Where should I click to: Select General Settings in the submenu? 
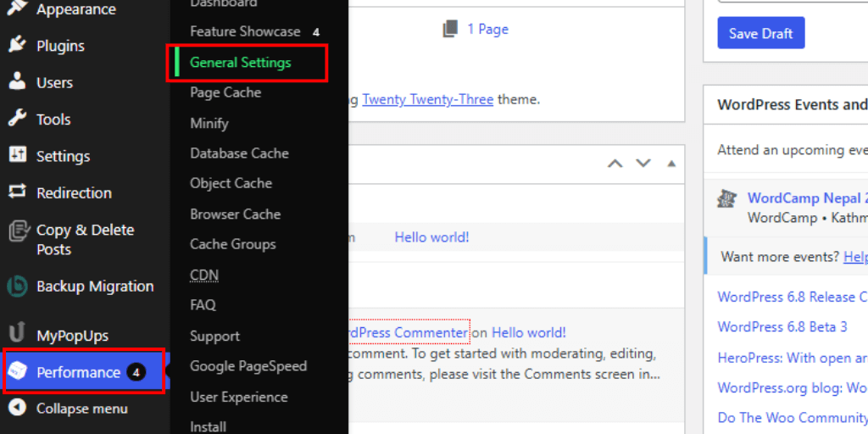point(240,63)
